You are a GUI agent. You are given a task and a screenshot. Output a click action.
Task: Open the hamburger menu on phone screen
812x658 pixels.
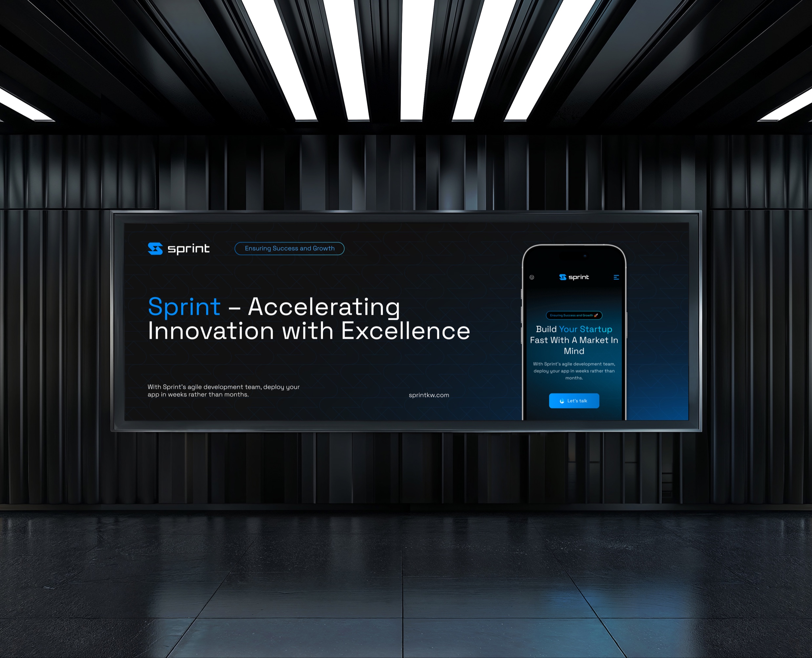pyautogui.click(x=616, y=277)
